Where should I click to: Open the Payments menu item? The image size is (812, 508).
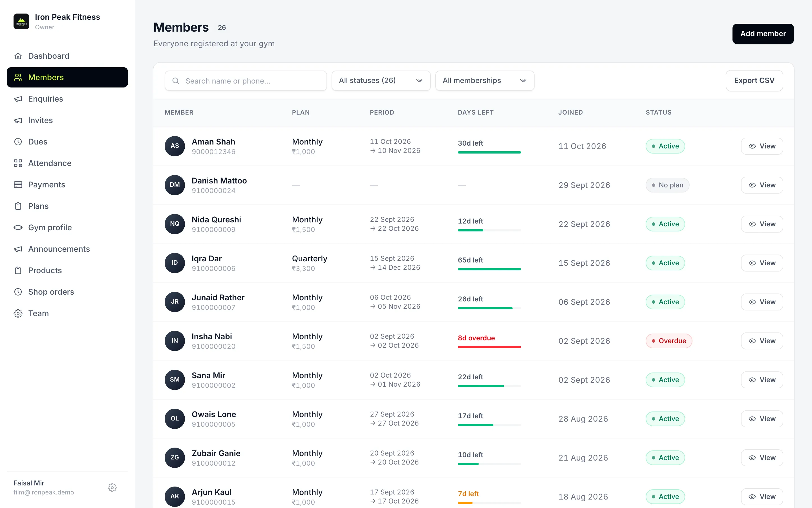(x=67, y=185)
